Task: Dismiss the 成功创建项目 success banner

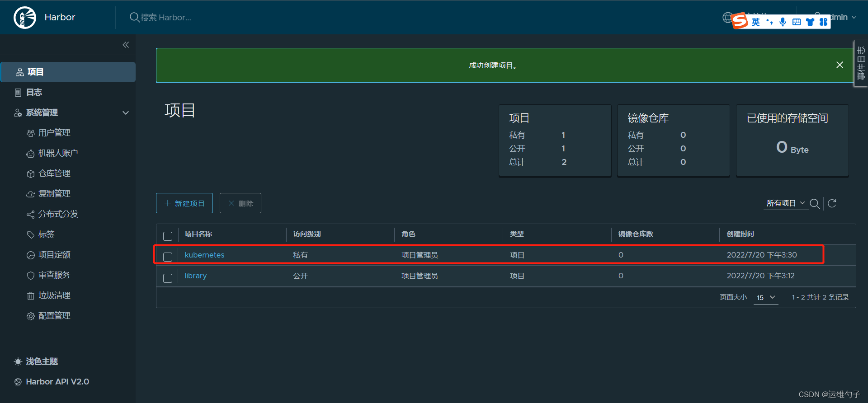Action: 840,65
